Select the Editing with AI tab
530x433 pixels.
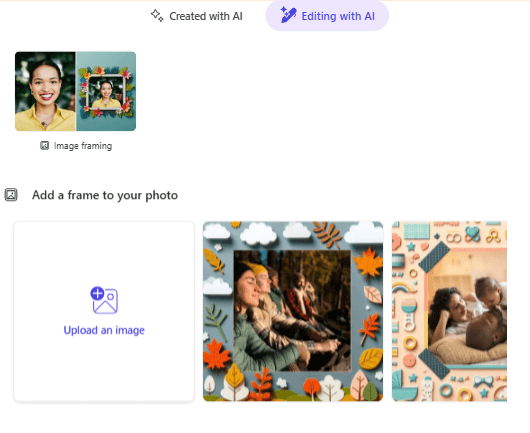(327, 16)
